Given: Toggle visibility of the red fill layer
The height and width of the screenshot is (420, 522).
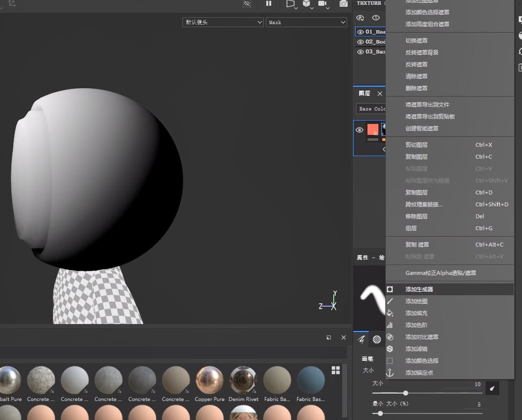Looking at the screenshot, I should point(360,130).
